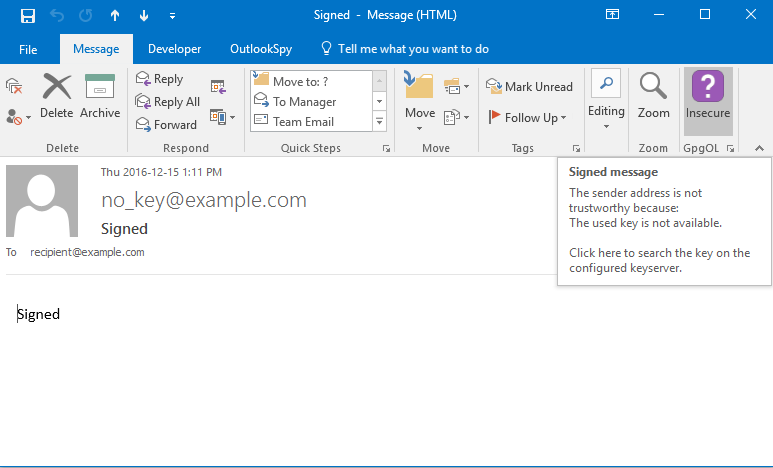Click the Ignore conversation icon

coord(14,87)
